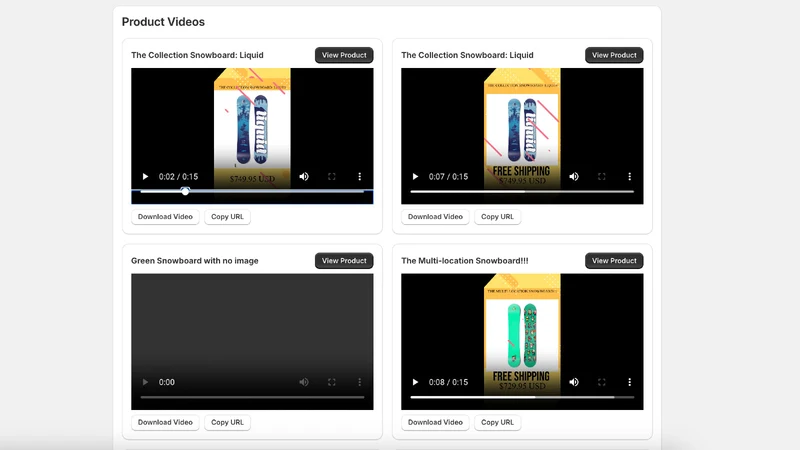Open fullscreen on first Liquid video

pyautogui.click(x=332, y=177)
